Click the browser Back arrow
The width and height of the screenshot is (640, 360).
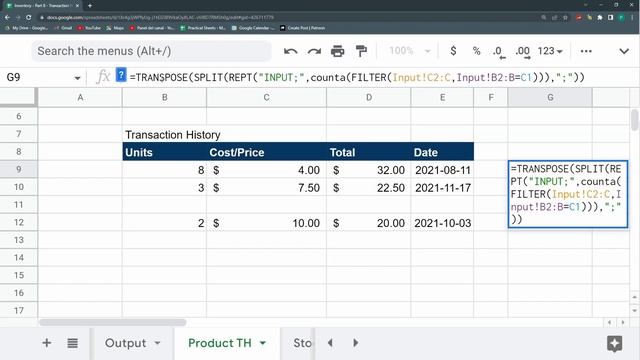(x=7, y=17)
